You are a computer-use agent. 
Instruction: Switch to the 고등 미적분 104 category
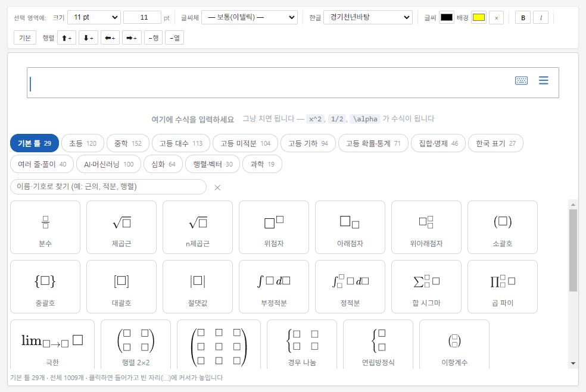pyautogui.click(x=245, y=143)
